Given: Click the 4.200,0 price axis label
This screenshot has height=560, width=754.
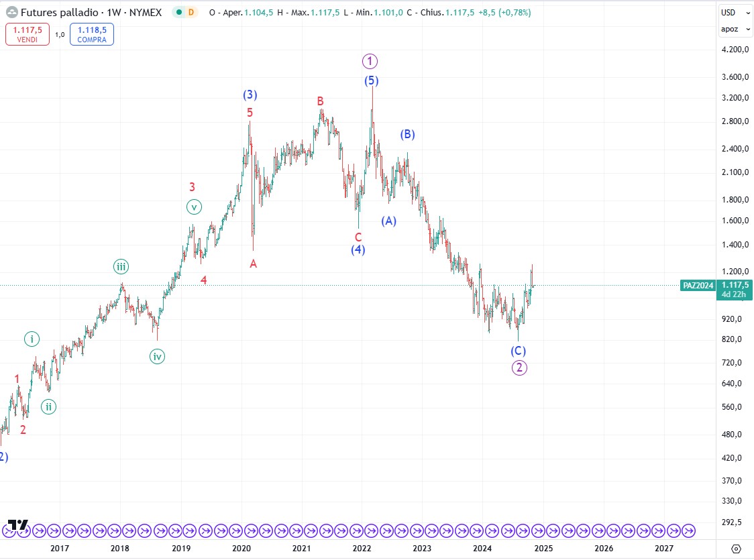Looking at the screenshot, I should 735,49.
